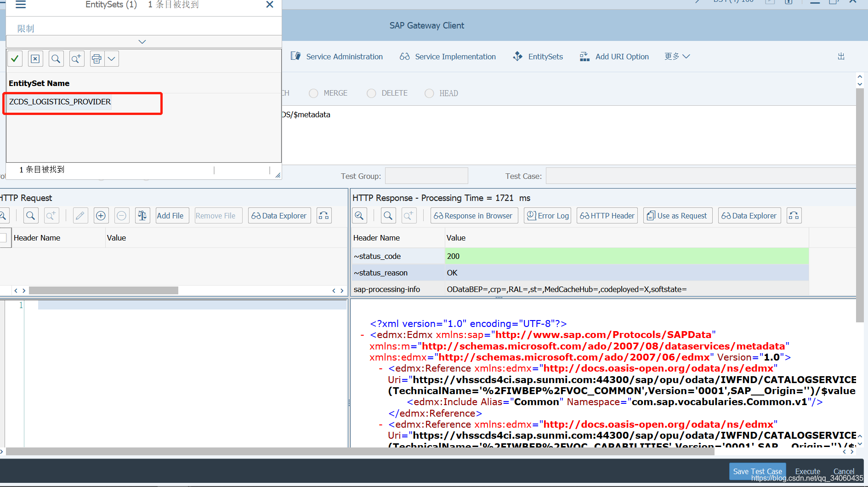The image size is (868, 487).
Task: Add a header row with plus icon
Action: tap(101, 216)
